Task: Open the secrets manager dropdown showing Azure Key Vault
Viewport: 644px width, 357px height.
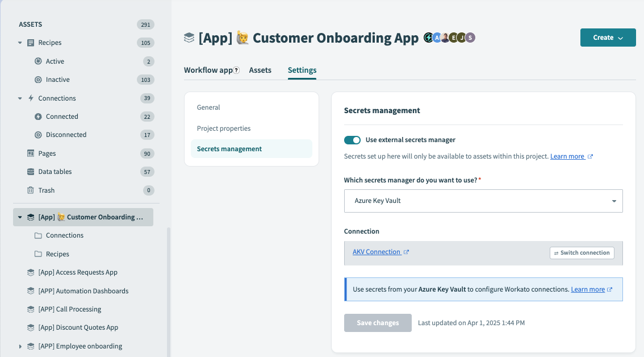Action: (x=483, y=201)
